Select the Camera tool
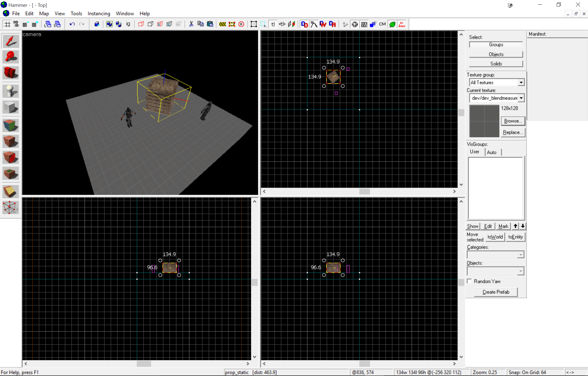The height and width of the screenshot is (376, 588). pos(11,73)
